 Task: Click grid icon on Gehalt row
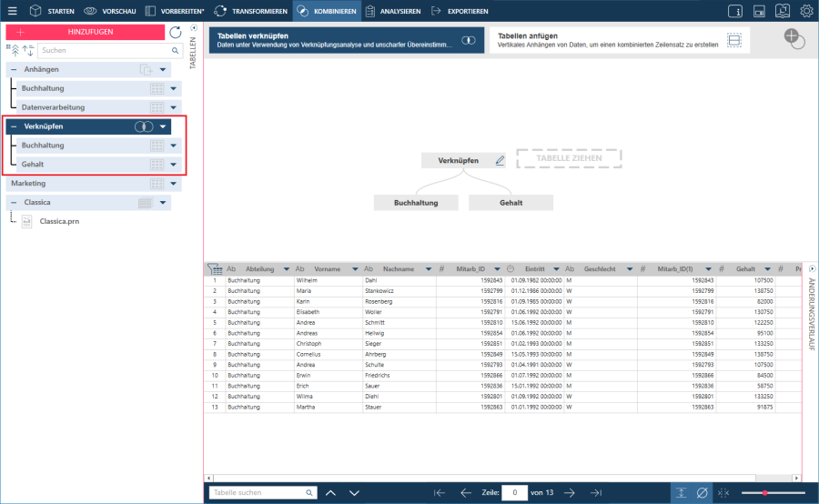[x=157, y=165]
